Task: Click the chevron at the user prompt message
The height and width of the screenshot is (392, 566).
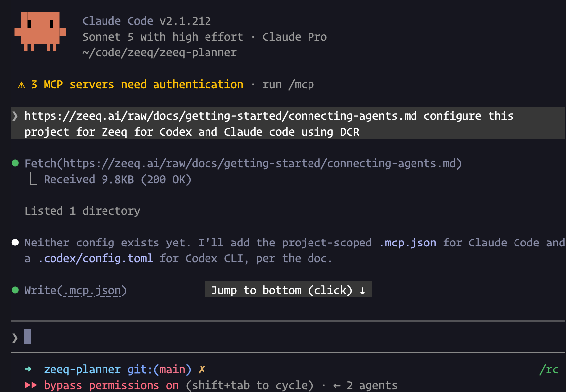Action: (15, 116)
